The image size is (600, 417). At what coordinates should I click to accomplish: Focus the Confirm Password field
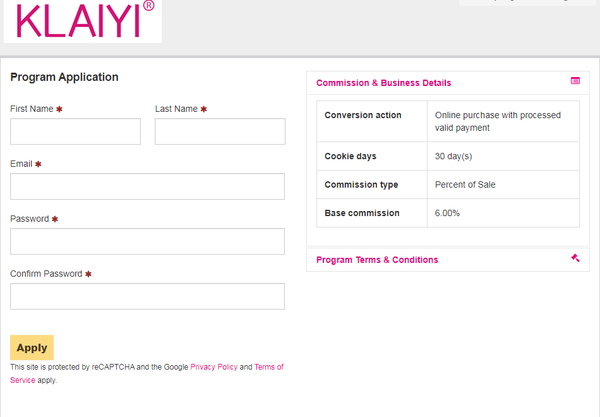[147, 297]
